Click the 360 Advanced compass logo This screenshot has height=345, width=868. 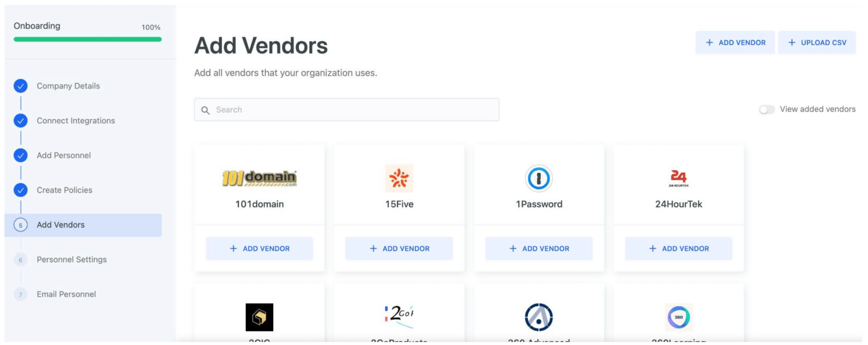tap(539, 317)
